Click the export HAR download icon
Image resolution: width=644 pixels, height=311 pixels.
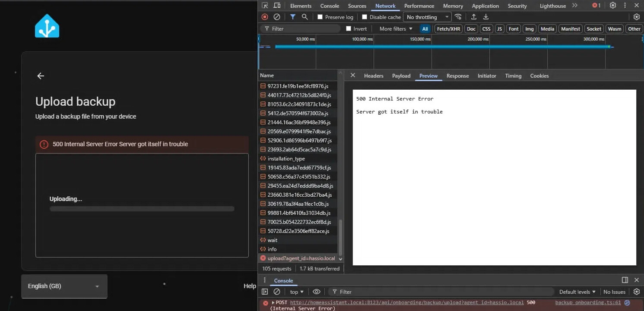(486, 17)
